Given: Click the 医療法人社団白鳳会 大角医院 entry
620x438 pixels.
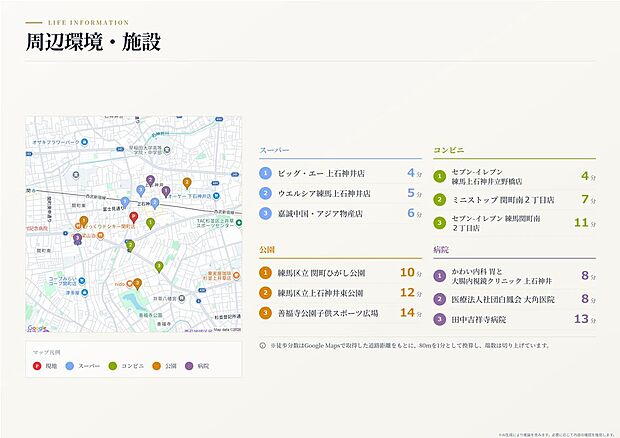Looking at the screenshot, I should [x=514, y=299].
